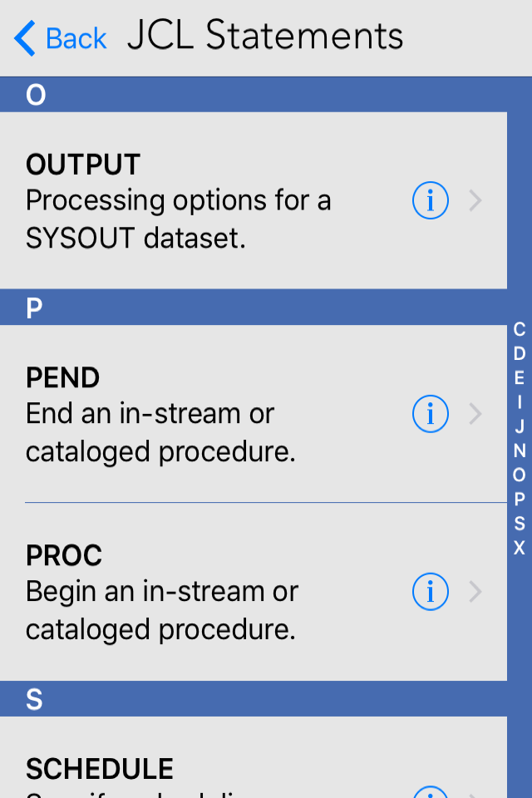Choose the PROC statement entry
This screenshot has width=532, height=798.
pyautogui.click(x=208, y=592)
